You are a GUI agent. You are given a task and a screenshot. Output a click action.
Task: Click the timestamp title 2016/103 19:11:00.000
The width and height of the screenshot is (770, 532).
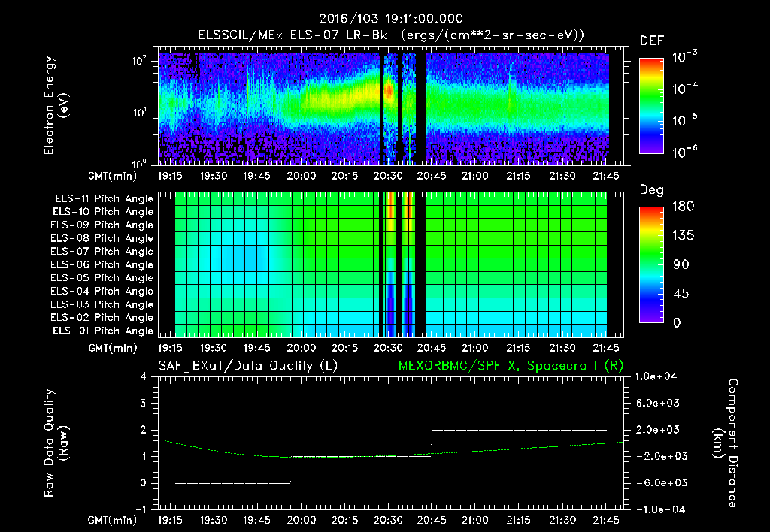pos(391,19)
